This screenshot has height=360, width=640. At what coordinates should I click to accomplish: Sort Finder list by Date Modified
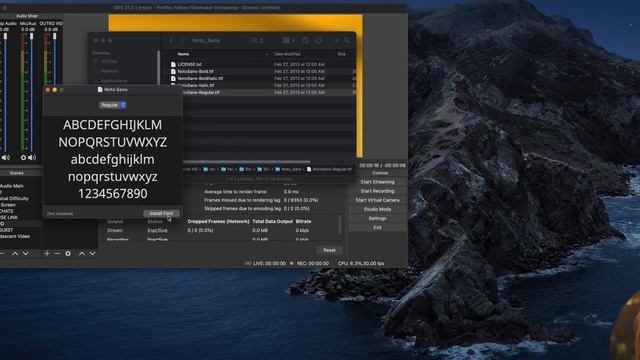coord(287,54)
